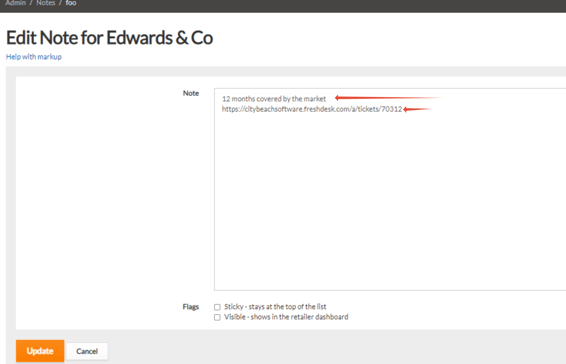Enable the Sticky flag checkbox
Viewport: 566px width, 364px height.
point(217,307)
